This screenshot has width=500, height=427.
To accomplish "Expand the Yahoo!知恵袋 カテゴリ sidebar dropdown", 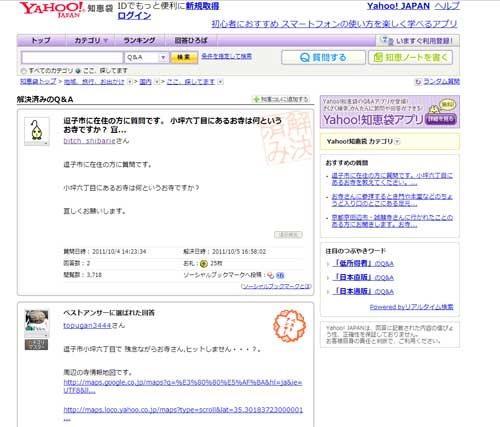I will pyautogui.click(x=397, y=141).
